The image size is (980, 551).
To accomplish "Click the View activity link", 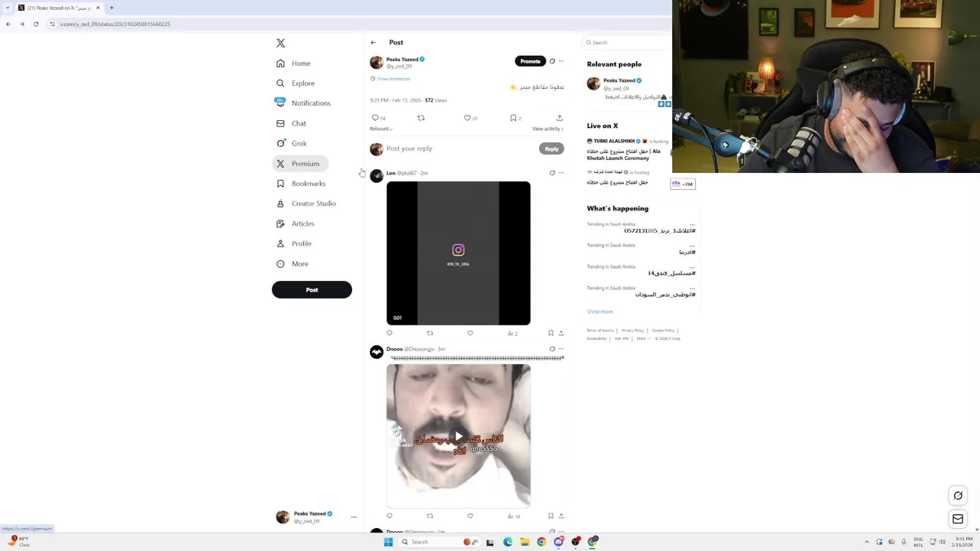I will click(547, 129).
